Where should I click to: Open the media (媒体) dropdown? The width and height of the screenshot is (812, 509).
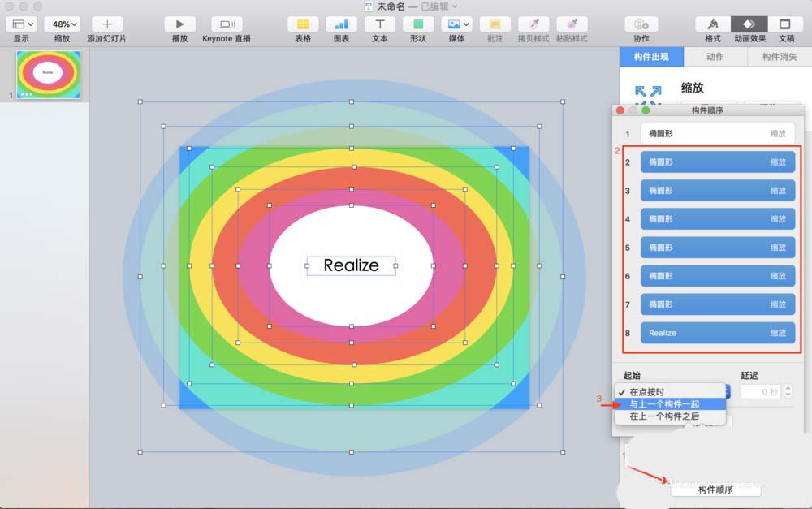pyautogui.click(x=456, y=24)
